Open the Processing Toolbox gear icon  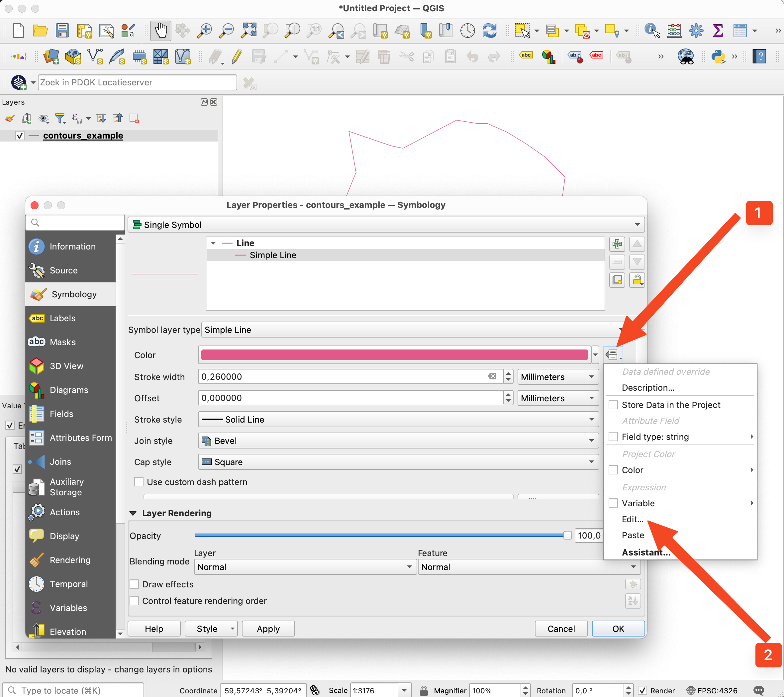[696, 31]
